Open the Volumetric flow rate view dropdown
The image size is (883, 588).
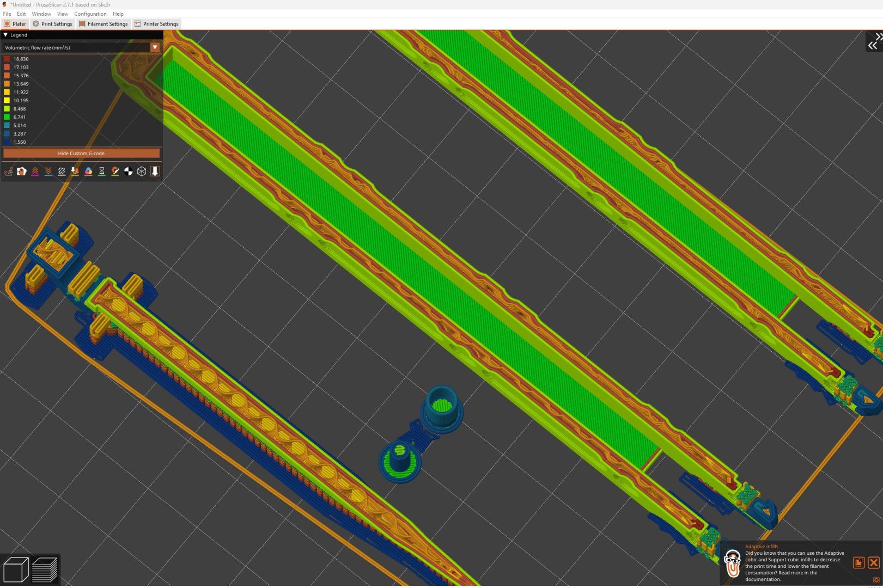point(155,47)
